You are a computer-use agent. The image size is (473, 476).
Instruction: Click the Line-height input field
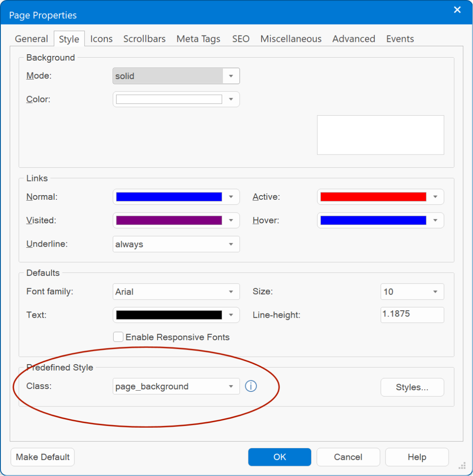pos(412,315)
